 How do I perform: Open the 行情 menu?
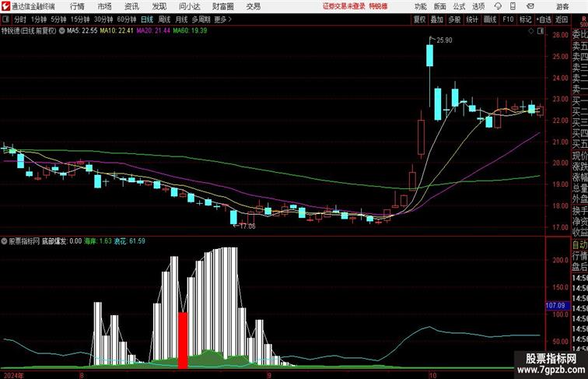(77, 6)
